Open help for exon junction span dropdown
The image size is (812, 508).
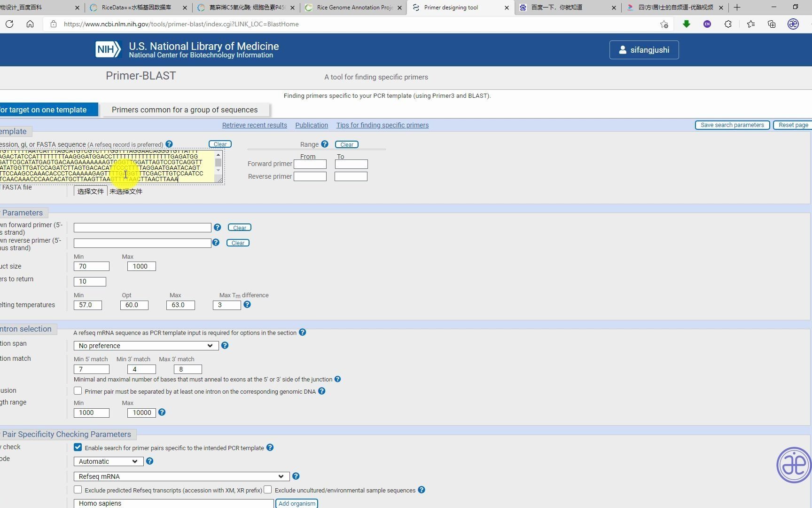tap(225, 345)
